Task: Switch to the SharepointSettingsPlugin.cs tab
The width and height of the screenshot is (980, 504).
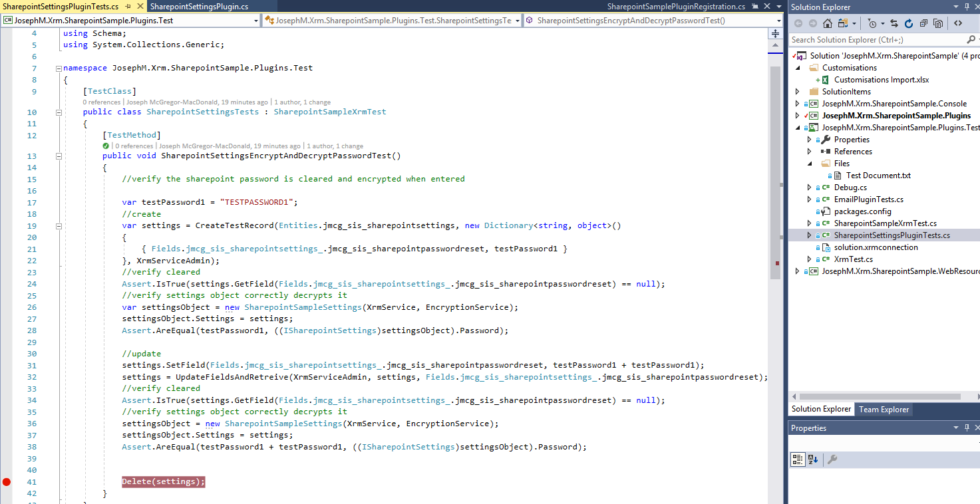Action: coord(199,6)
